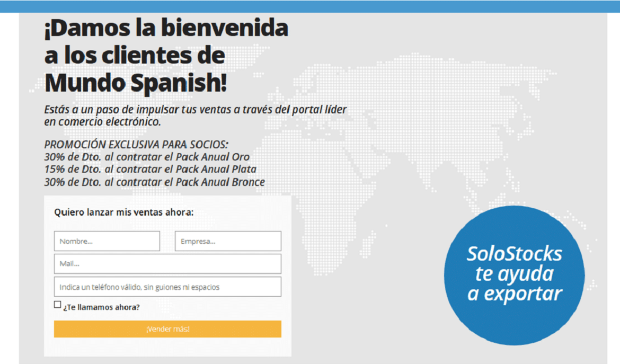Focus the Mail text field
The image size is (620, 364).
click(167, 264)
